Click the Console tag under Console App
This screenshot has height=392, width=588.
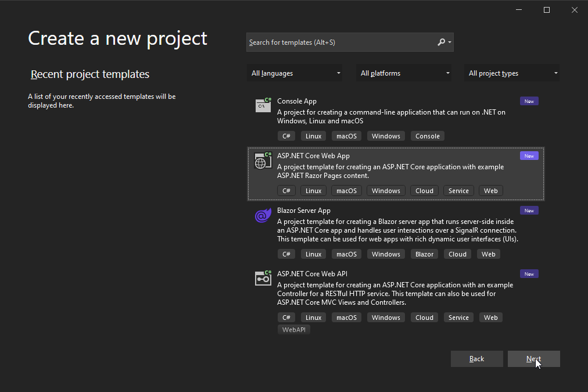point(428,136)
